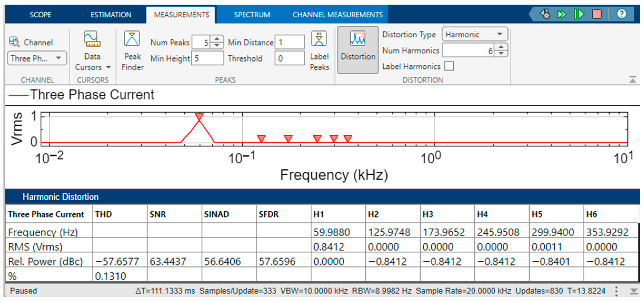The image size is (644, 302).
Task: Click the status bar three-dot options button
Action: (x=616, y=291)
